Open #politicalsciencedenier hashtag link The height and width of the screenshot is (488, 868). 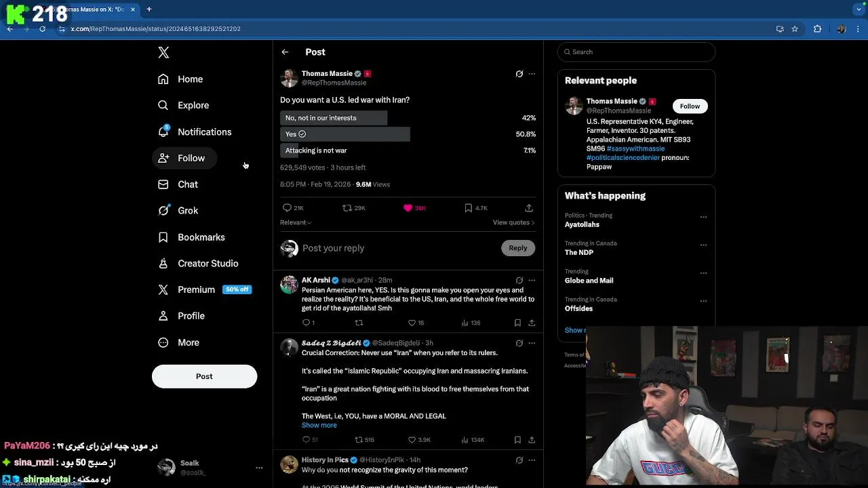pos(623,157)
